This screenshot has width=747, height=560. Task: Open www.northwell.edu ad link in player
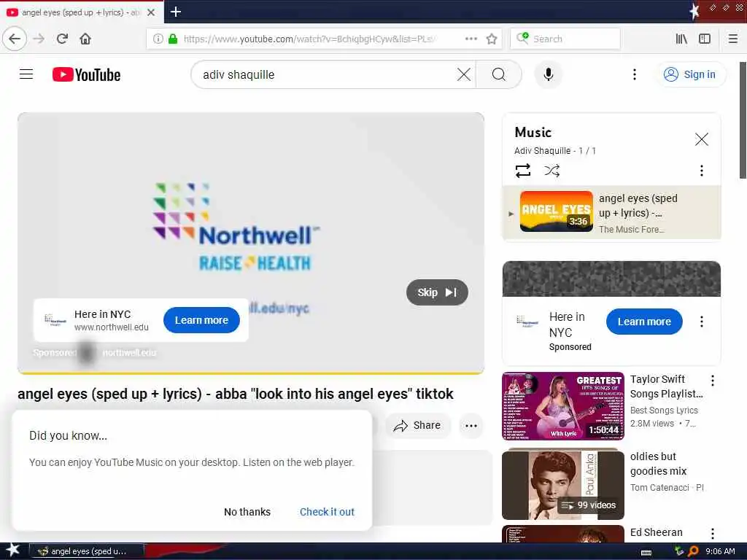[112, 327]
